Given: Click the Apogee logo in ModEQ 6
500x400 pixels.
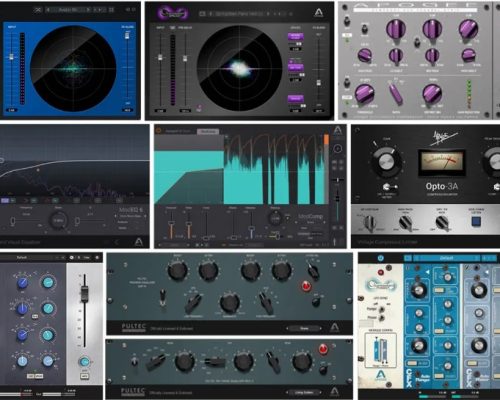Looking at the screenshot, I should tap(139, 241).
